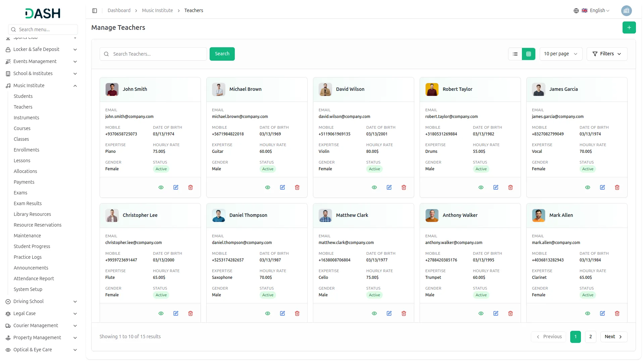This screenshot has height=362, width=644.
Task: View David Wilson's details with eye icon
Action: pos(374,187)
